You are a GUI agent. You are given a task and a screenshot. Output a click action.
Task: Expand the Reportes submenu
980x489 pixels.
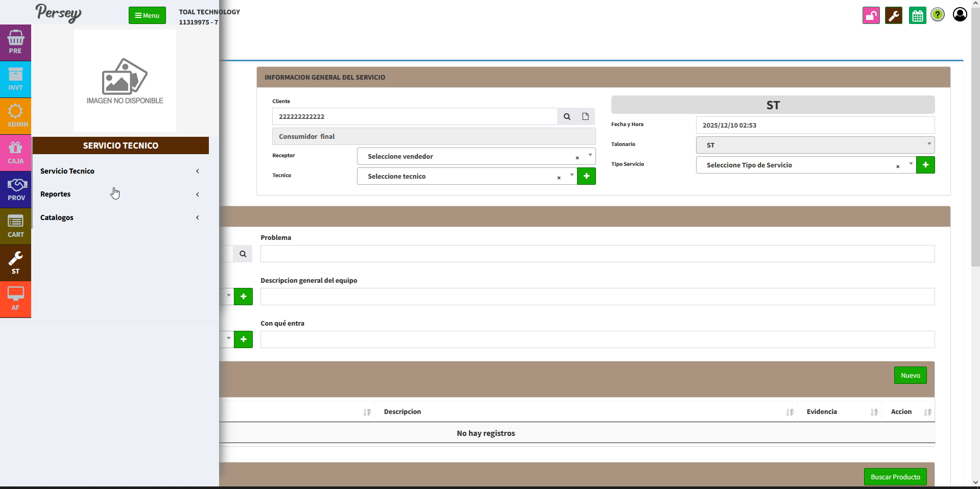coord(119,194)
